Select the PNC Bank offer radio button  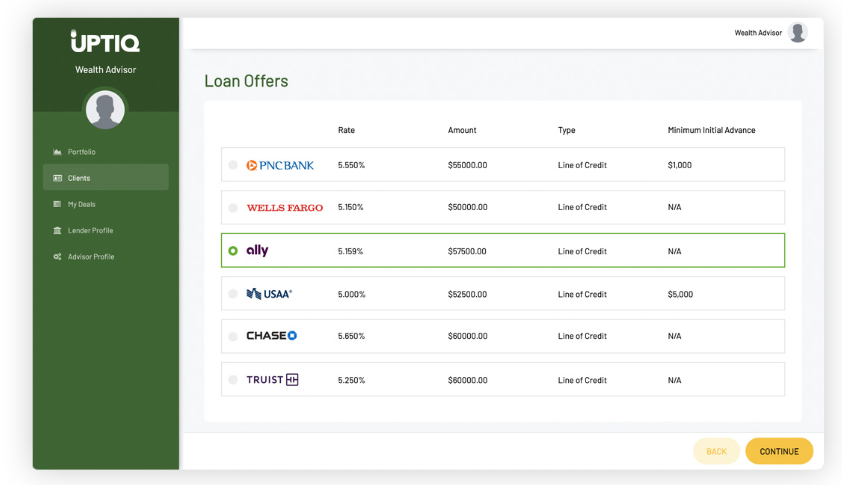233,165
